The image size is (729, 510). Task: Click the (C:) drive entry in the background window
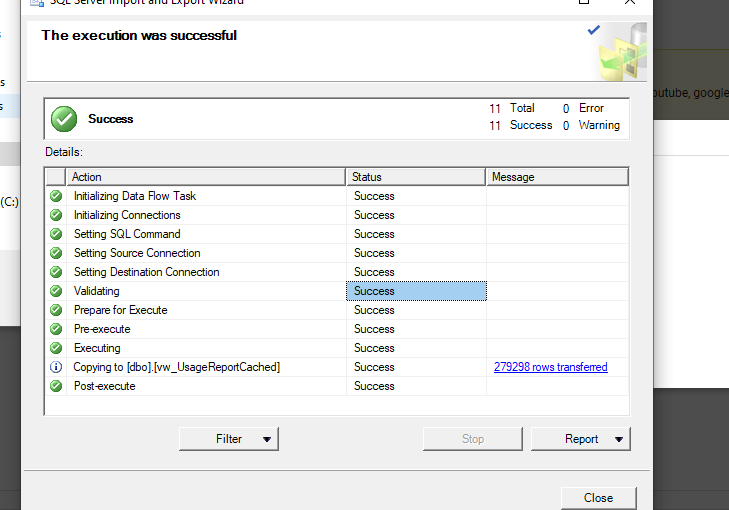(9, 202)
